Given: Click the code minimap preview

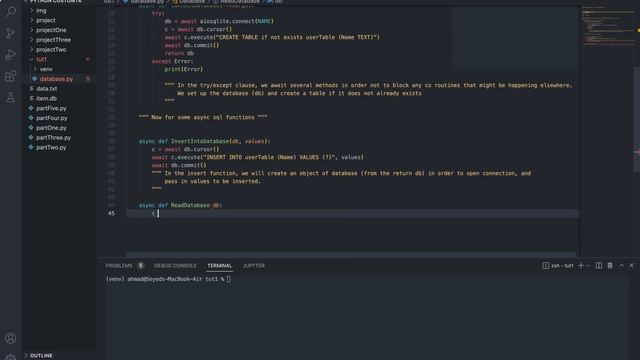Looking at the screenshot, I should [607, 26].
